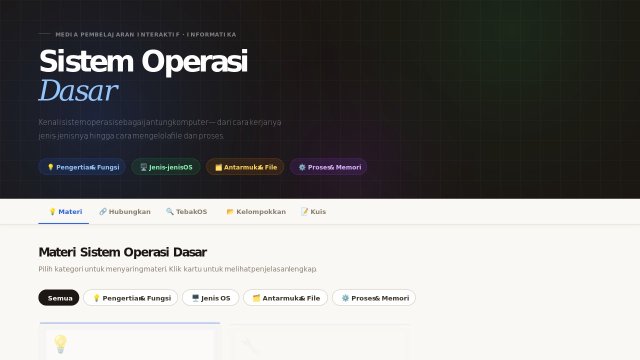Click the bulb icon in Pengertian & Fungsi filter
Screen dimensions: 640x360
click(96, 298)
